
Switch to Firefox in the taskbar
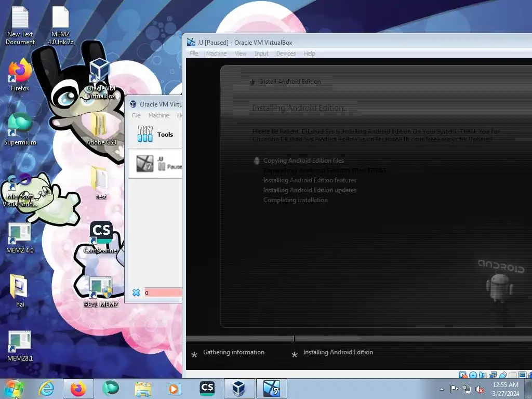click(x=78, y=389)
